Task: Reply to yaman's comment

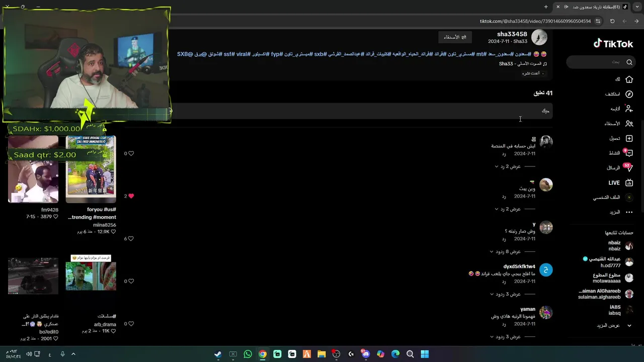Action: [x=504, y=324]
